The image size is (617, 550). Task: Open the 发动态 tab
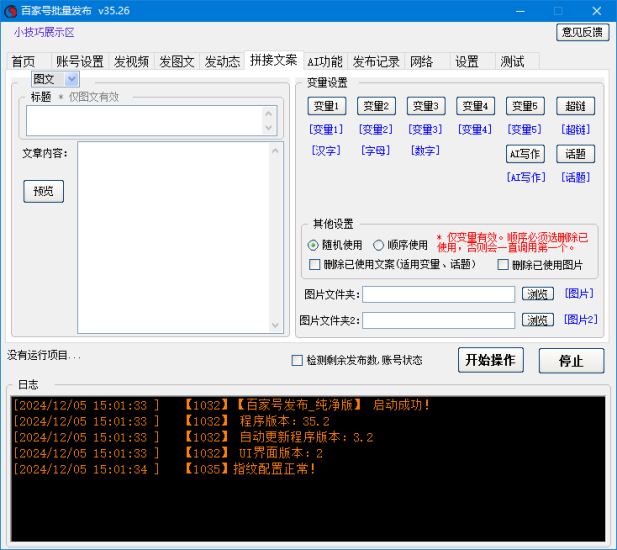[x=222, y=61]
